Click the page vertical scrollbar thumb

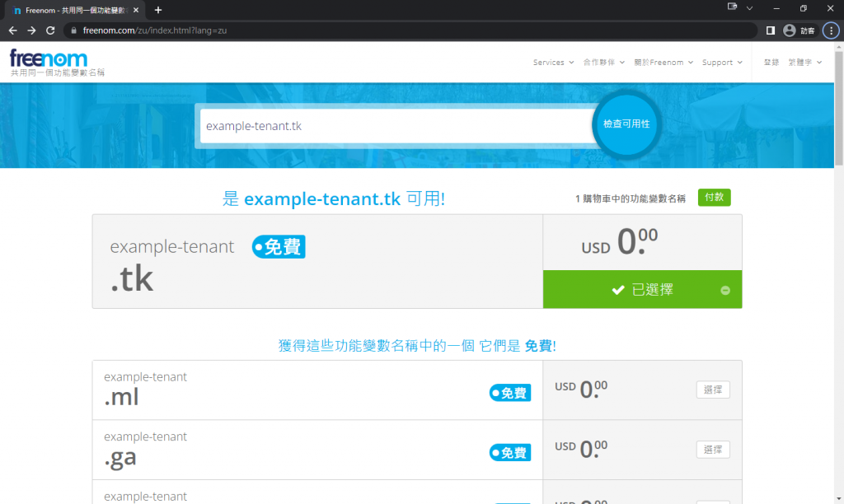tap(838, 110)
